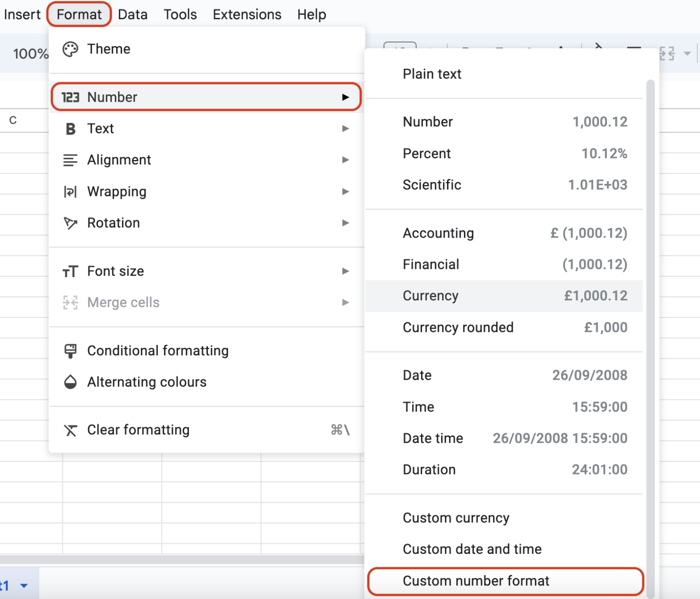Screen dimensions: 700x599
Task: Click the Wrapping icon
Action: [71, 191]
